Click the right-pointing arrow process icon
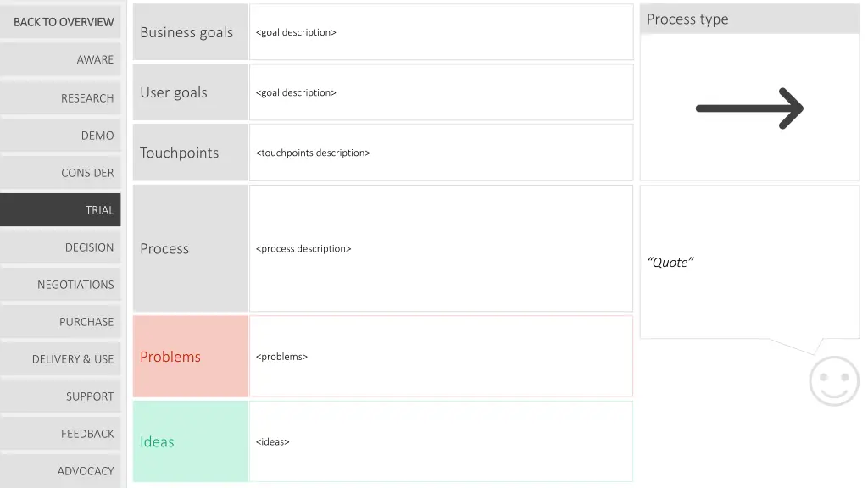Image resolution: width=868 pixels, height=488 pixels. click(749, 108)
